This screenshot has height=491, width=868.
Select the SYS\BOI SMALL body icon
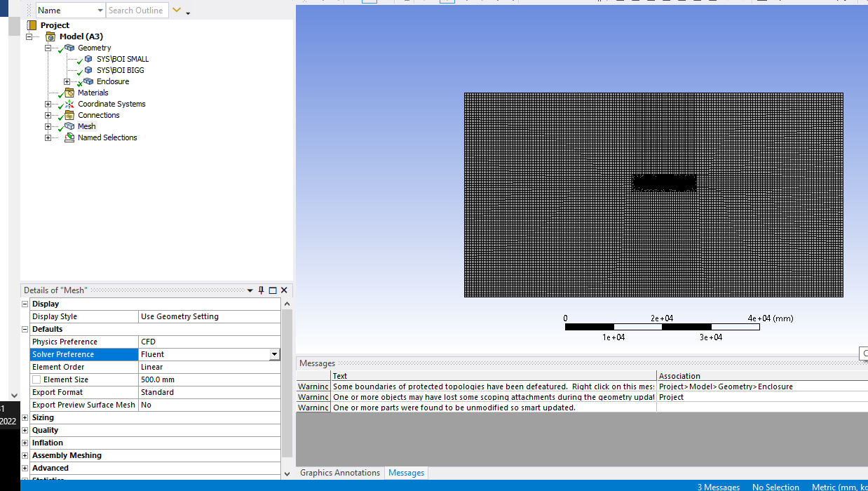pyautogui.click(x=88, y=59)
